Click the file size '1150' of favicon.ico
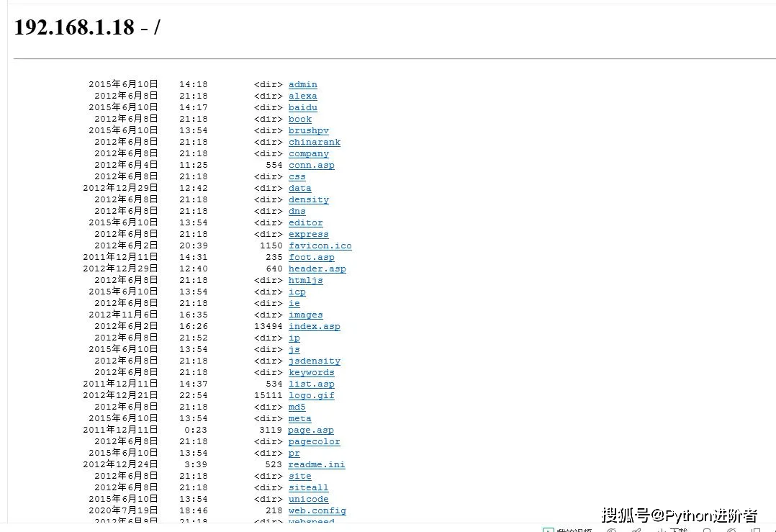The height and width of the screenshot is (532, 776). point(271,245)
